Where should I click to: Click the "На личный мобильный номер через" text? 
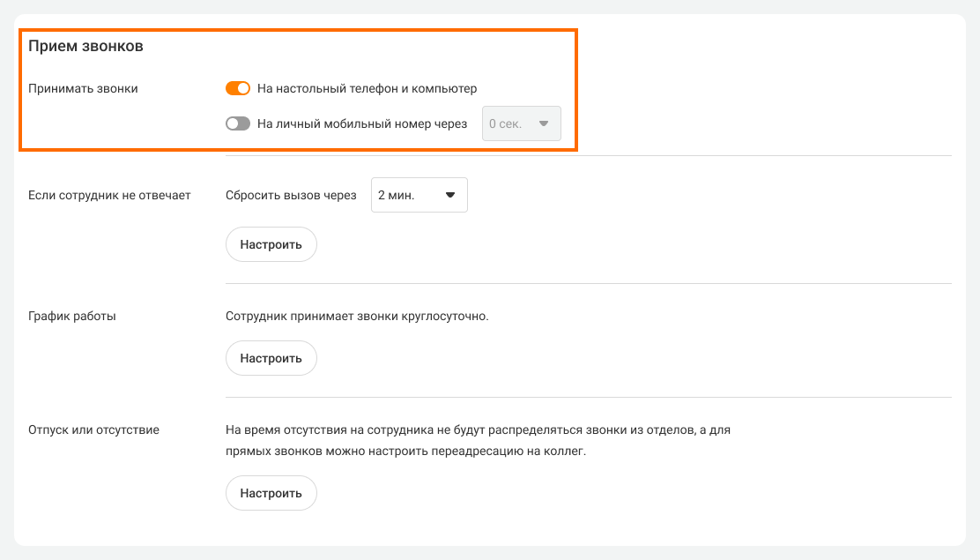click(x=362, y=123)
